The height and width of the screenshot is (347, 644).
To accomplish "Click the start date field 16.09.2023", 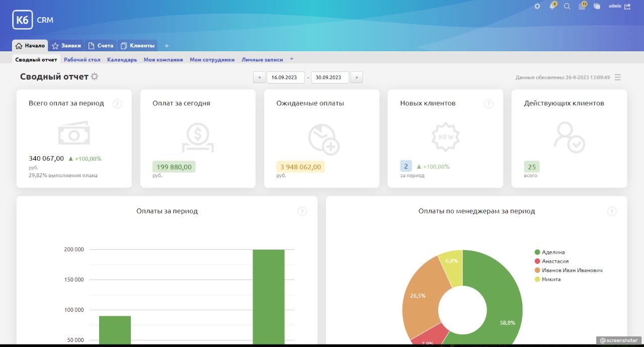I will pyautogui.click(x=286, y=78).
